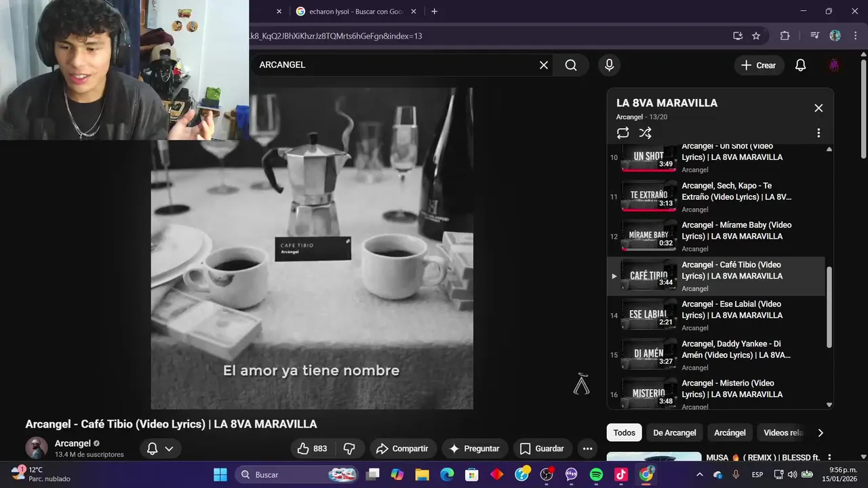Viewport: 868px width, 488px height.
Task: Select the De Arcangel filter chip
Action: click(x=674, y=432)
